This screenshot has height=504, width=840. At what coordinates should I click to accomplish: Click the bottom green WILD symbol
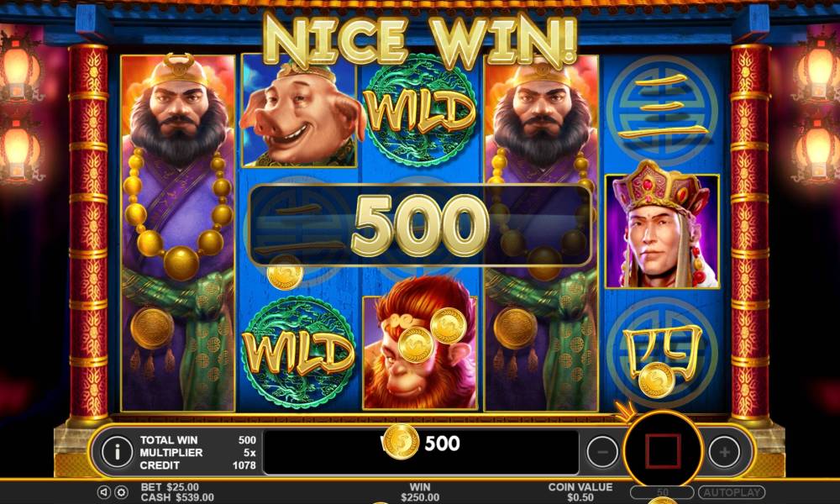click(x=298, y=353)
